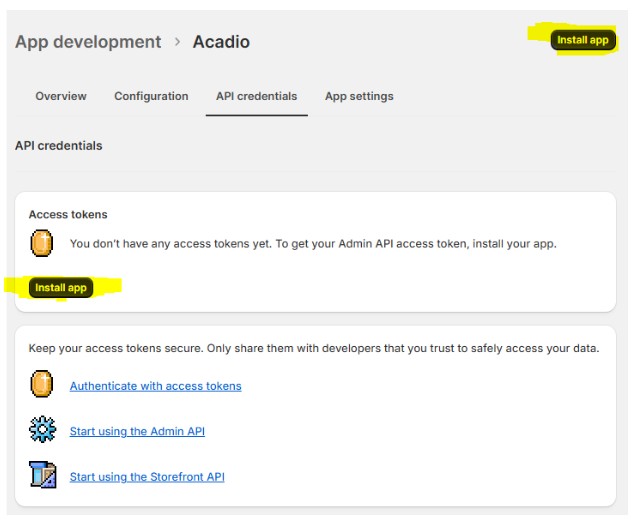
Task: Open the Overview tab
Action: (x=61, y=96)
